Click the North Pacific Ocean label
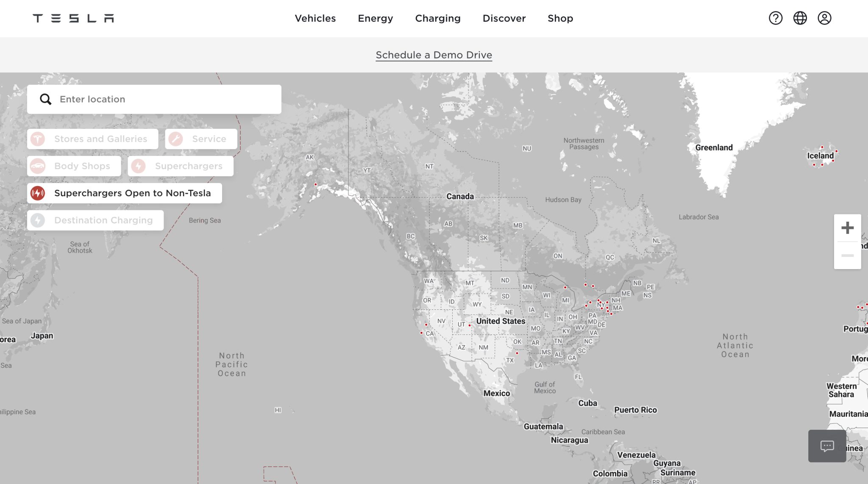This screenshot has width=868, height=484. 232,364
